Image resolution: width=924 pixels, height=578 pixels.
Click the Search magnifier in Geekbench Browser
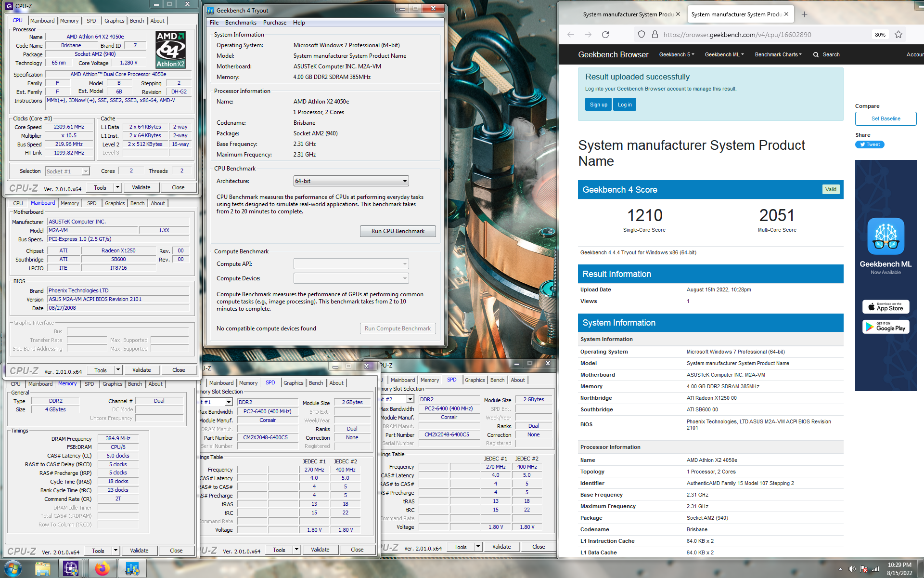(816, 55)
